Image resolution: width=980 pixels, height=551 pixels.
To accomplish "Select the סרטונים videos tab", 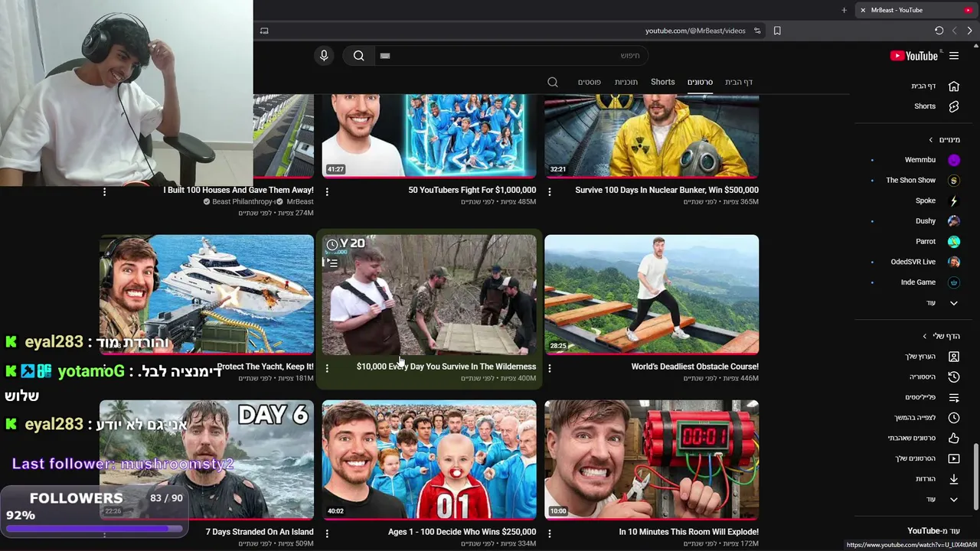I will [x=700, y=82].
